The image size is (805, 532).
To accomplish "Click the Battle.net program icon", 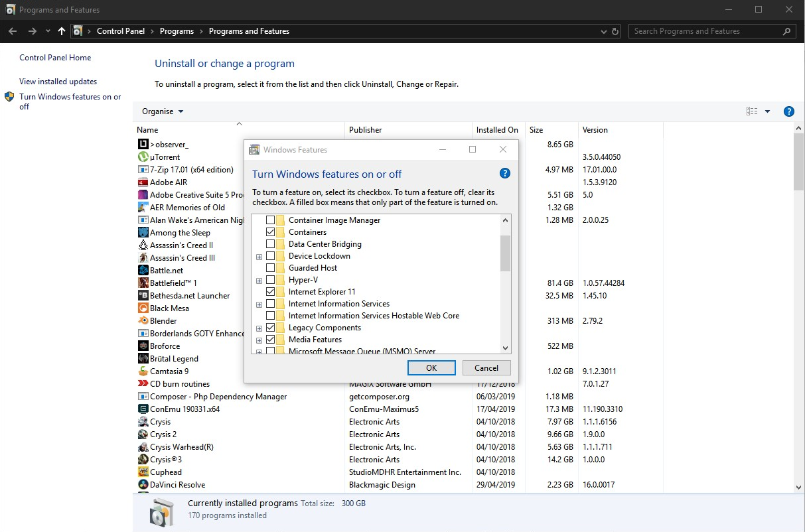I will click(x=143, y=270).
